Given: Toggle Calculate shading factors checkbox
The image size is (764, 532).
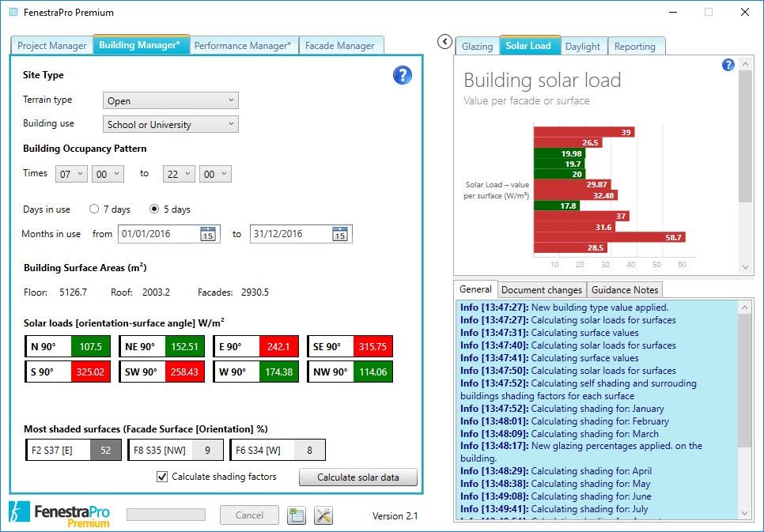Looking at the screenshot, I should pos(162,477).
